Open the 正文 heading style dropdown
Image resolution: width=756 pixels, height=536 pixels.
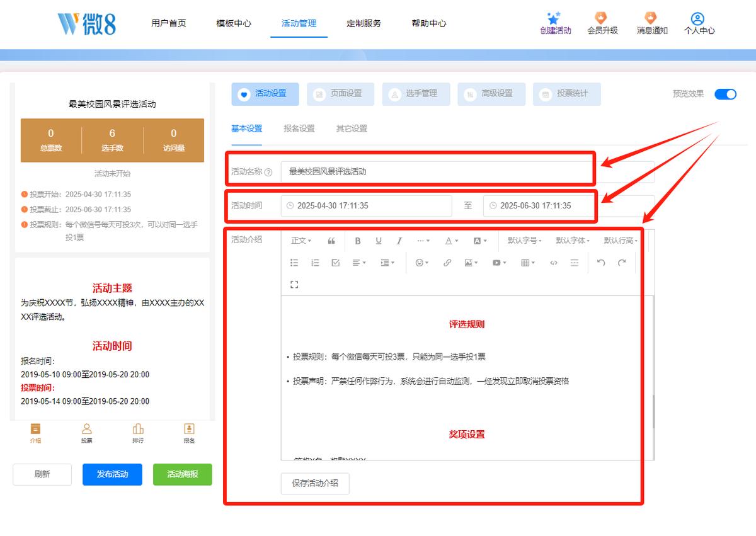click(301, 241)
